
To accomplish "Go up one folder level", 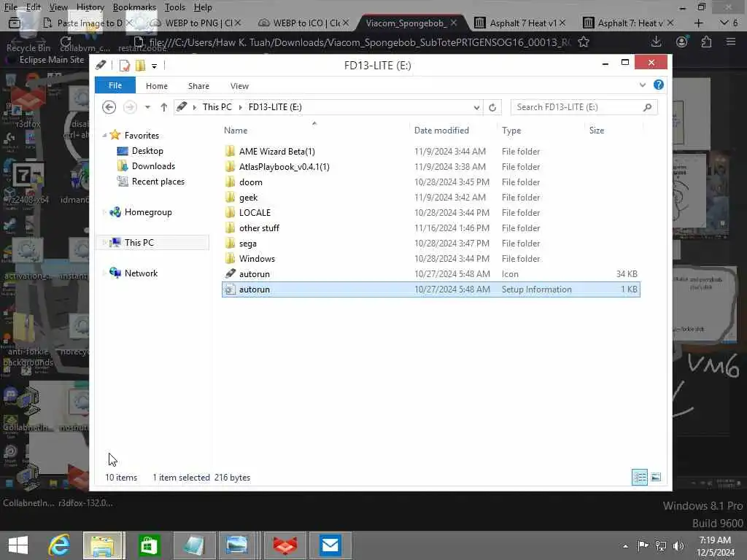I will (x=164, y=107).
